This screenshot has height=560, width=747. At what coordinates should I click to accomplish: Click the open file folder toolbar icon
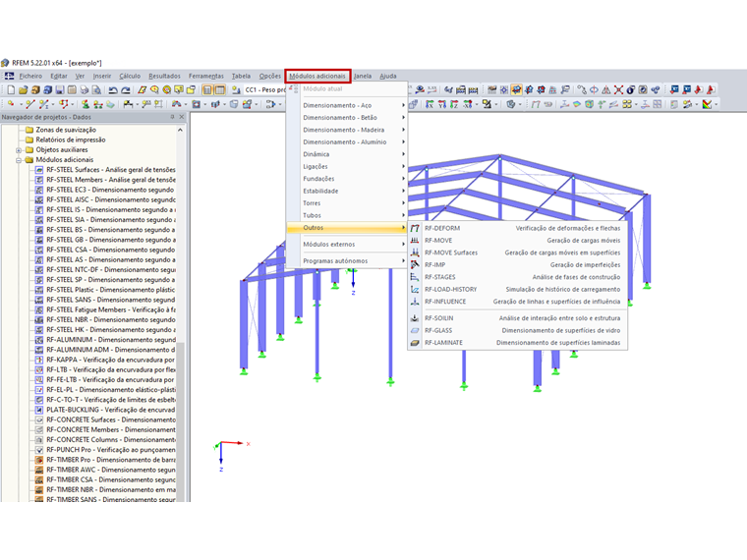[23, 89]
